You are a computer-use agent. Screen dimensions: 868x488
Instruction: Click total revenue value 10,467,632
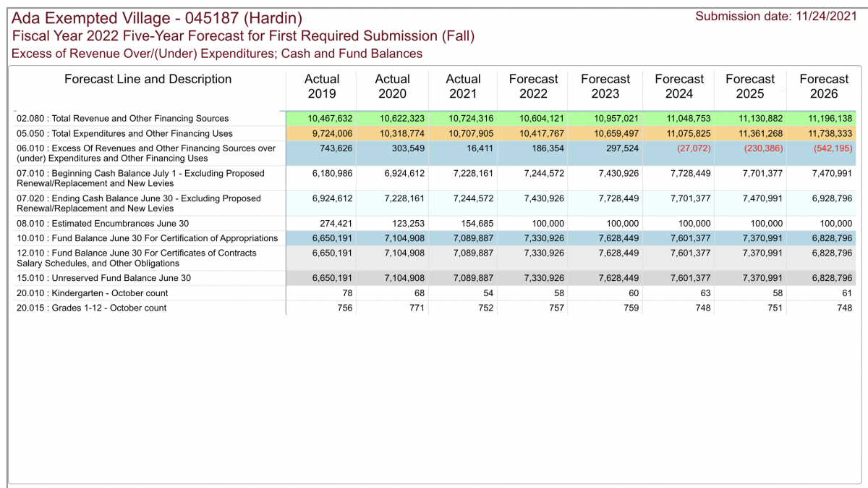coord(330,118)
